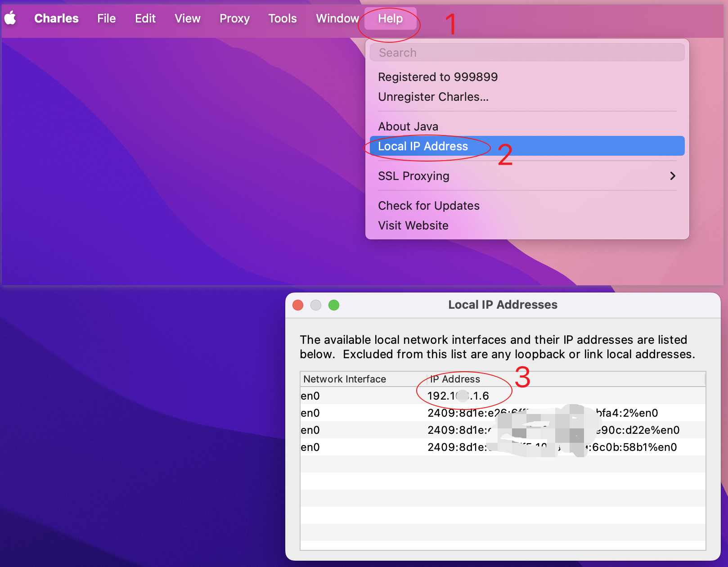Open the Edit menu

145,18
